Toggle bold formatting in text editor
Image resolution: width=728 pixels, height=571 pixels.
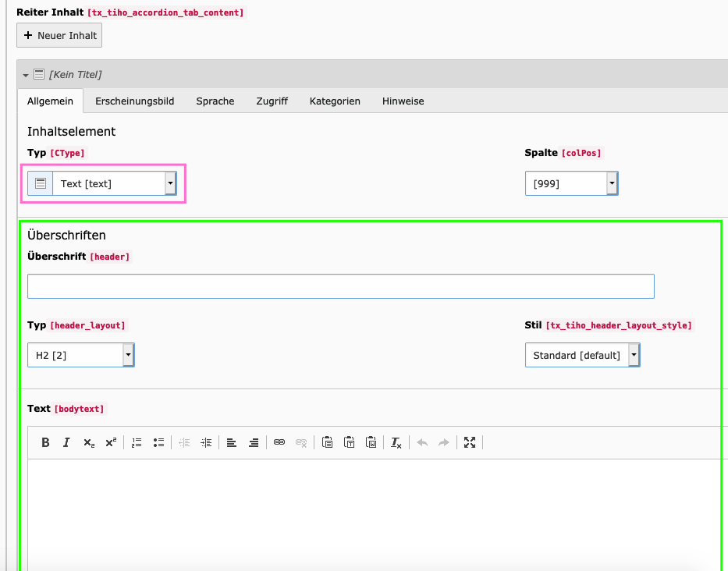click(x=45, y=442)
